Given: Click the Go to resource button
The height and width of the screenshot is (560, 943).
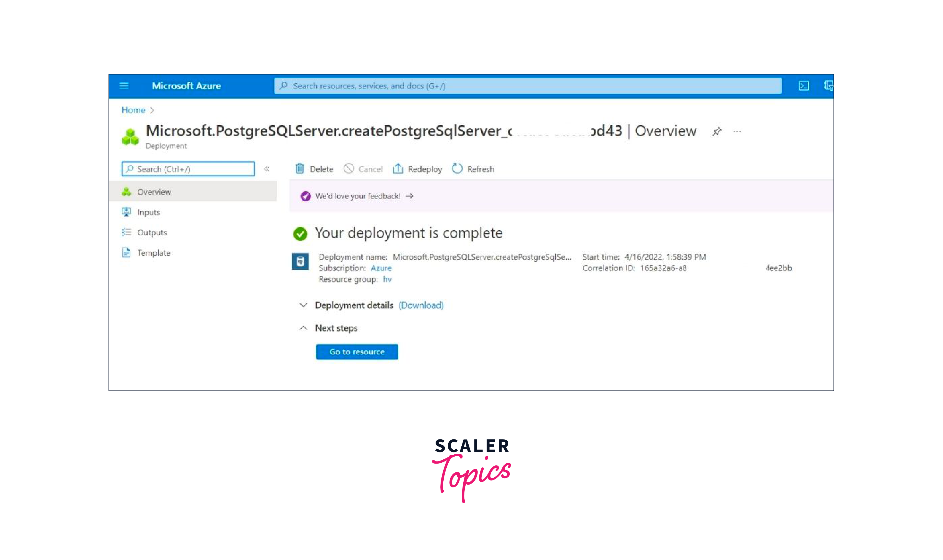Looking at the screenshot, I should 357,351.
